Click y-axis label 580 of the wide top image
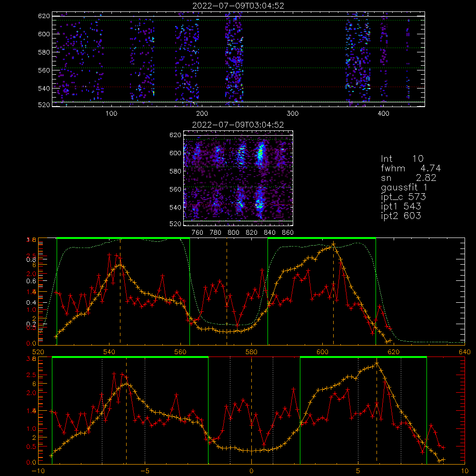476x476 pixels. point(44,52)
